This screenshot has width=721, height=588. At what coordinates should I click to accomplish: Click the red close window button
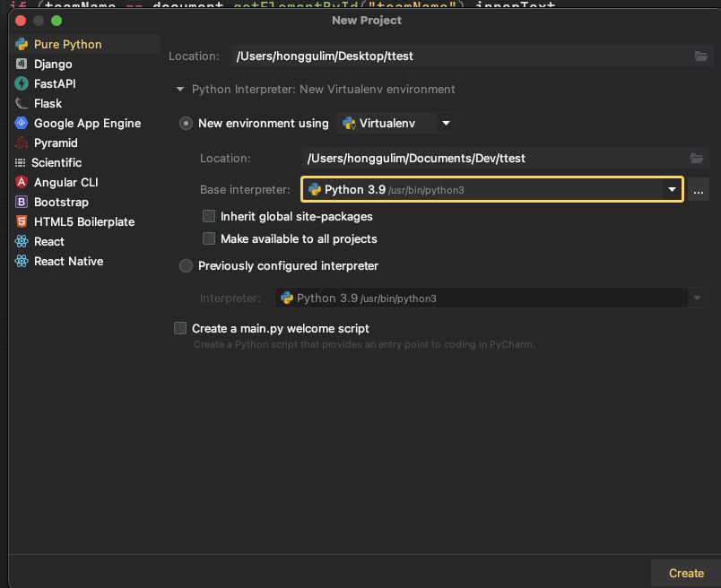point(21,21)
